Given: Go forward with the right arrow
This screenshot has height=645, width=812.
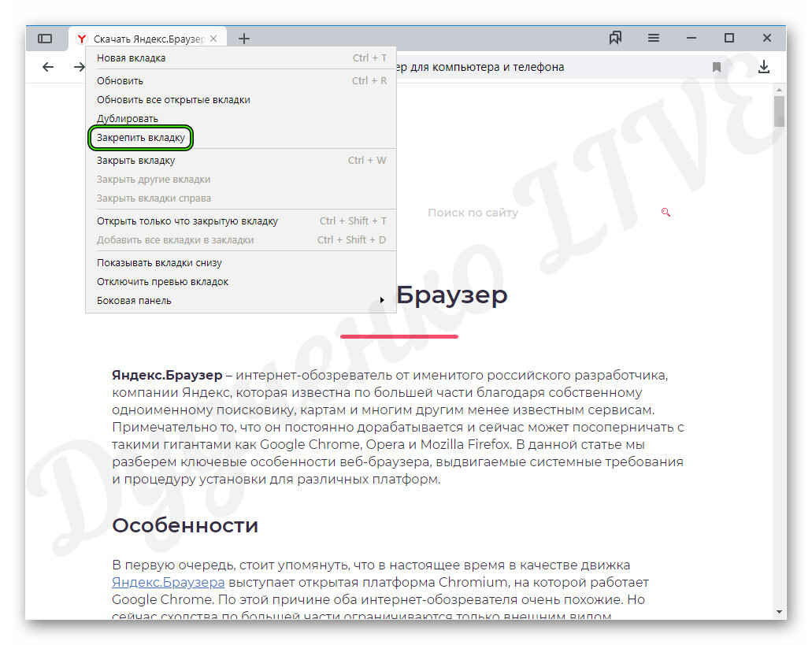Looking at the screenshot, I should pyautogui.click(x=80, y=67).
